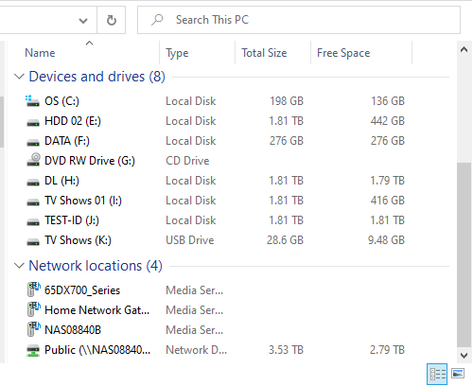Image resolution: width=473 pixels, height=386 pixels.
Task: Click the scrollbar up arrow
Action: 464,50
